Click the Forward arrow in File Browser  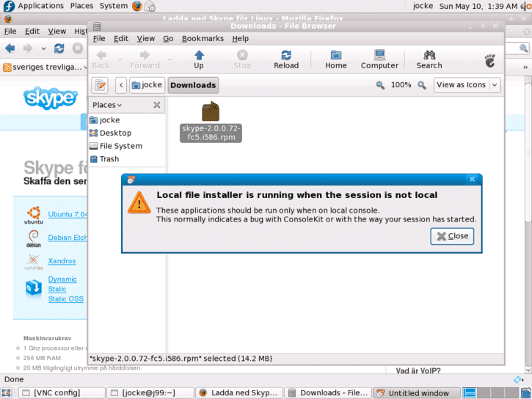[145, 59]
